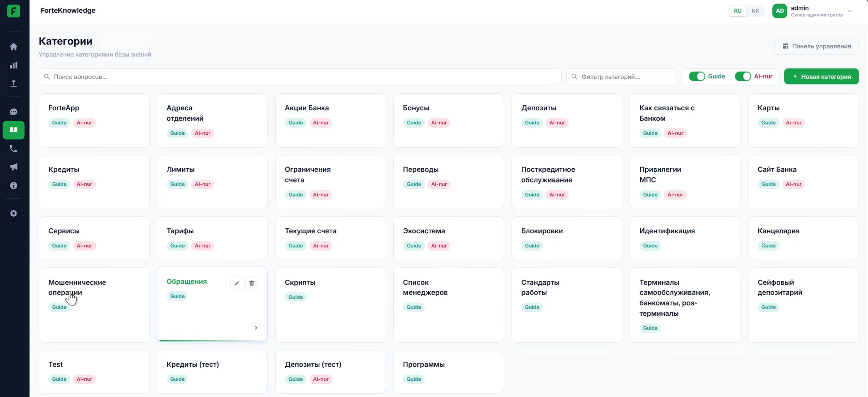Open the Скрипты category card

click(330, 305)
